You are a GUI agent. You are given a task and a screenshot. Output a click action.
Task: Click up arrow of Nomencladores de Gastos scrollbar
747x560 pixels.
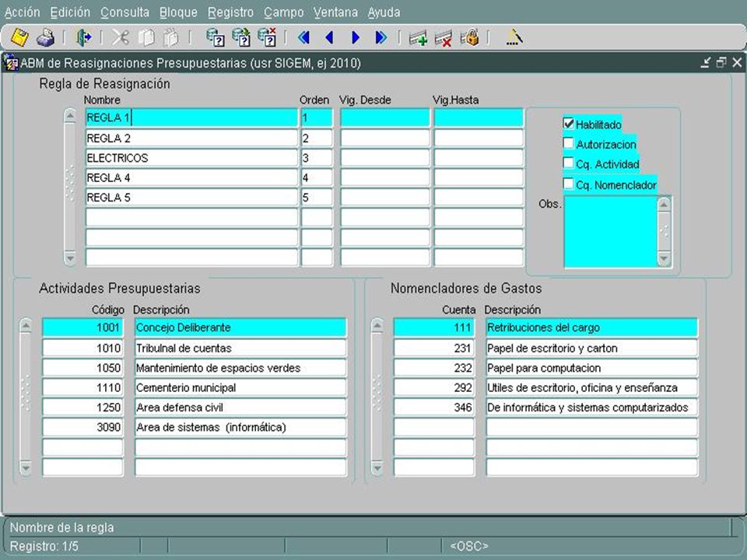coord(377,326)
